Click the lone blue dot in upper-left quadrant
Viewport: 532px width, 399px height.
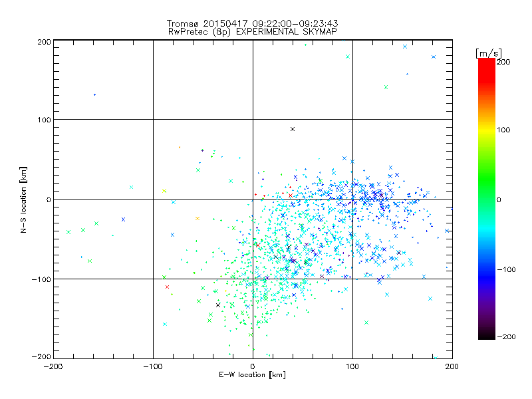pyautogui.click(x=94, y=94)
